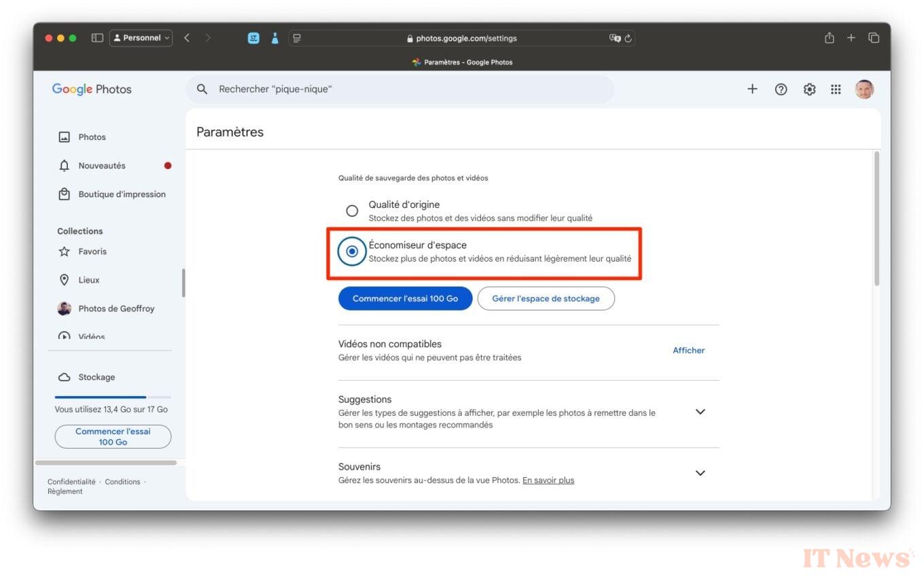Click the Google apps grid icon
This screenshot has width=924, height=579.
tap(836, 89)
